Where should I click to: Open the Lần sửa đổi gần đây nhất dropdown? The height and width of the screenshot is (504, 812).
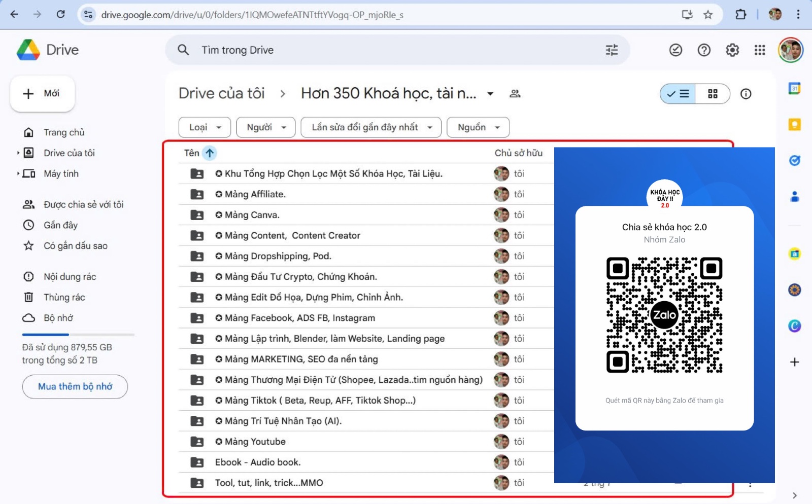click(x=371, y=127)
